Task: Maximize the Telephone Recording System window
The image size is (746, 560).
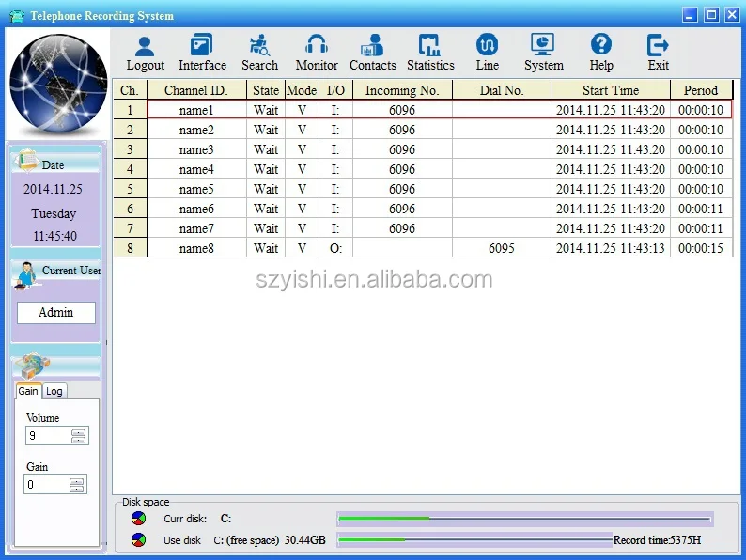Action: click(711, 15)
